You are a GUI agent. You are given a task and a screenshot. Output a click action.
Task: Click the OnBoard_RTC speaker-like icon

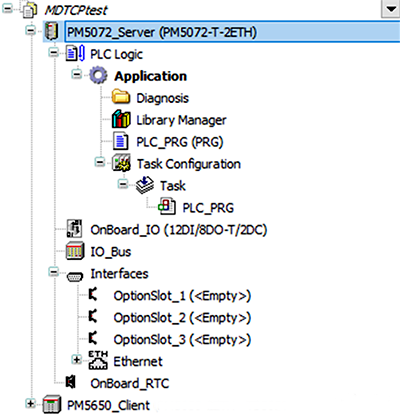pyautogui.click(x=71, y=382)
